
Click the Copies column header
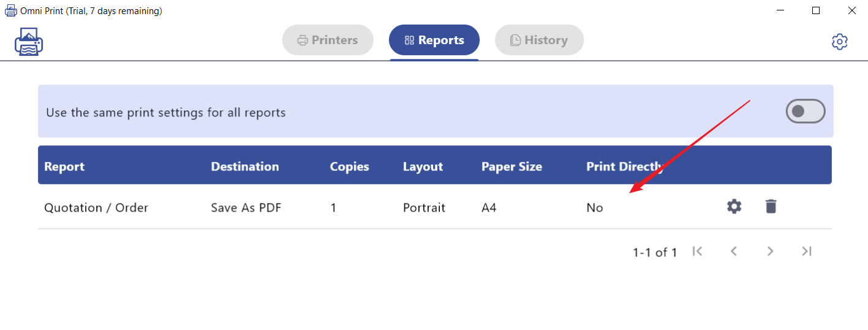click(x=349, y=167)
